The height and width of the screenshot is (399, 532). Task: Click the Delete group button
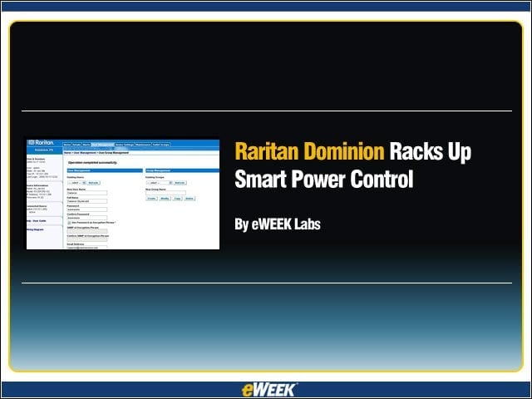click(190, 199)
